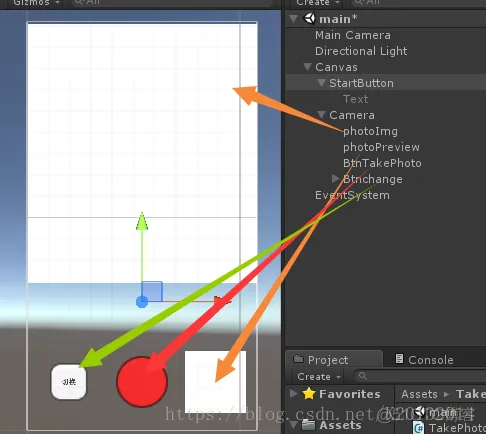Open the Project tab
486x434 pixels.
pyautogui.click(x=334, y=360)
